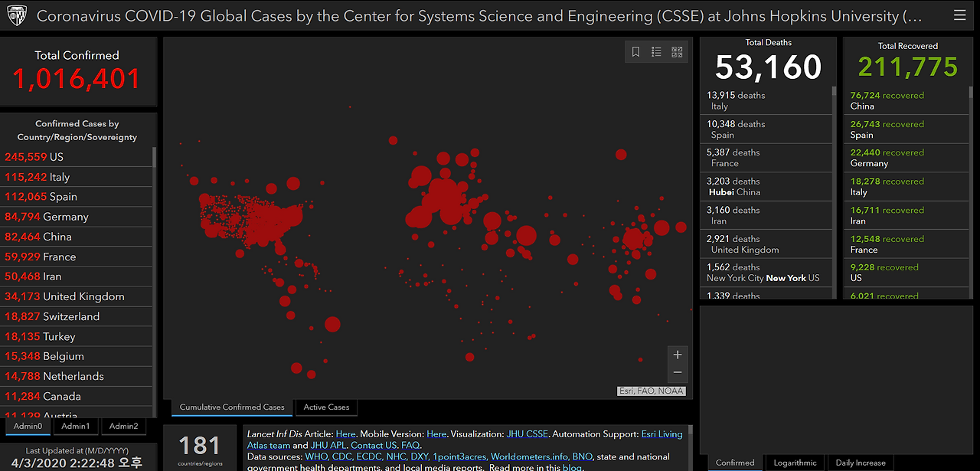Select the 245,559 US row
Image resolution: width=980 pixels, height=471 pixels.
click(x=77, y=157)
